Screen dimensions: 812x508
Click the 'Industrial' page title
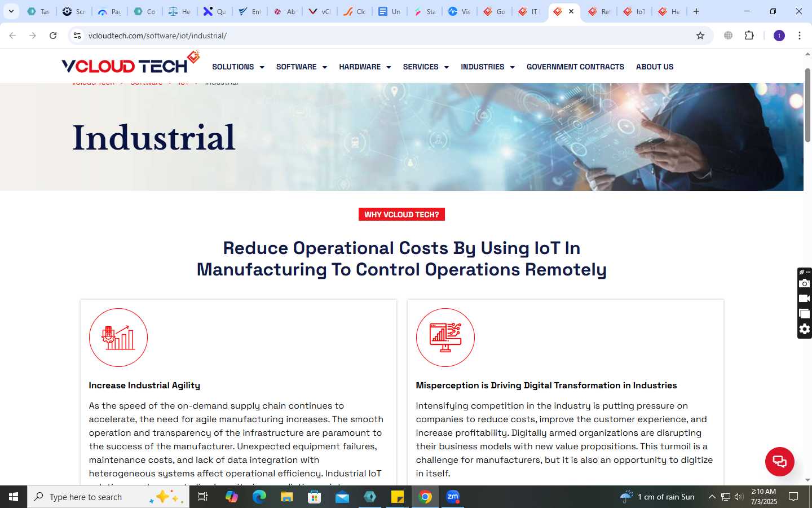(154, 138)
